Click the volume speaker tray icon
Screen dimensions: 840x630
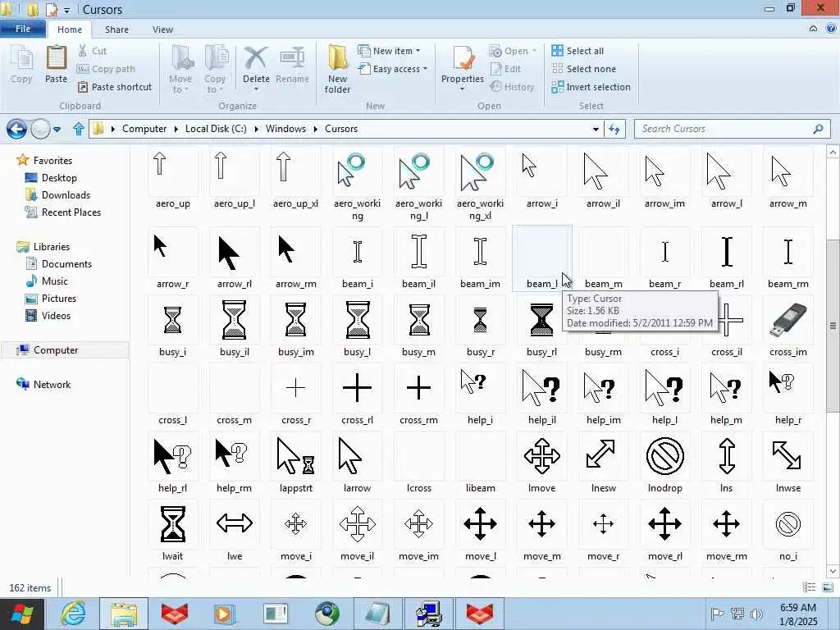[x=756, y=614]
